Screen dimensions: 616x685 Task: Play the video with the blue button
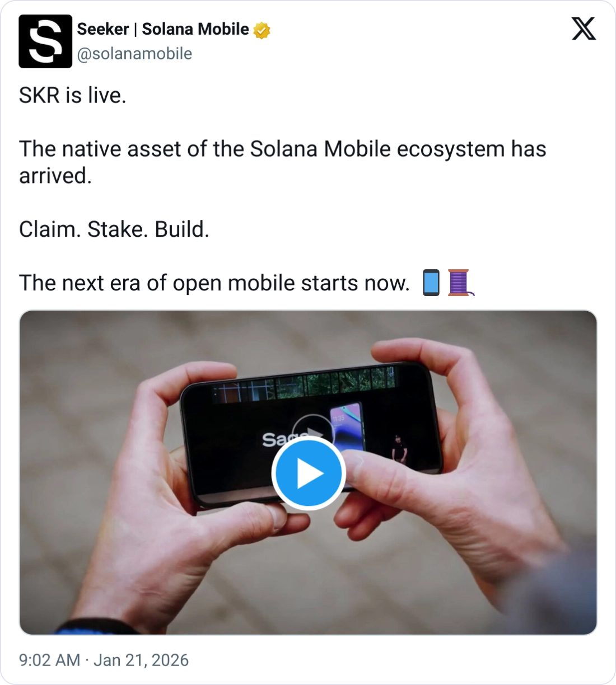pyautogui.click(x=308, y=473)
